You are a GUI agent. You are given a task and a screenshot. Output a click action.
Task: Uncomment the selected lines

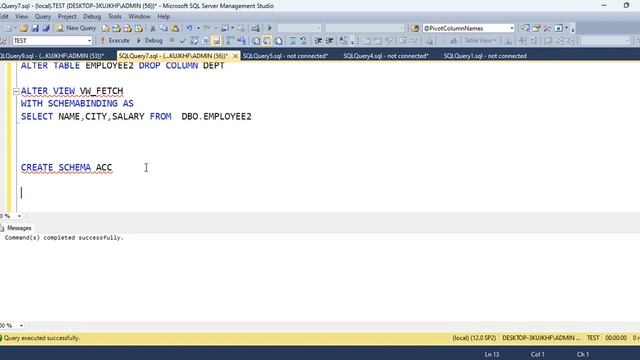pyautogui.click(x=303, y=40)
